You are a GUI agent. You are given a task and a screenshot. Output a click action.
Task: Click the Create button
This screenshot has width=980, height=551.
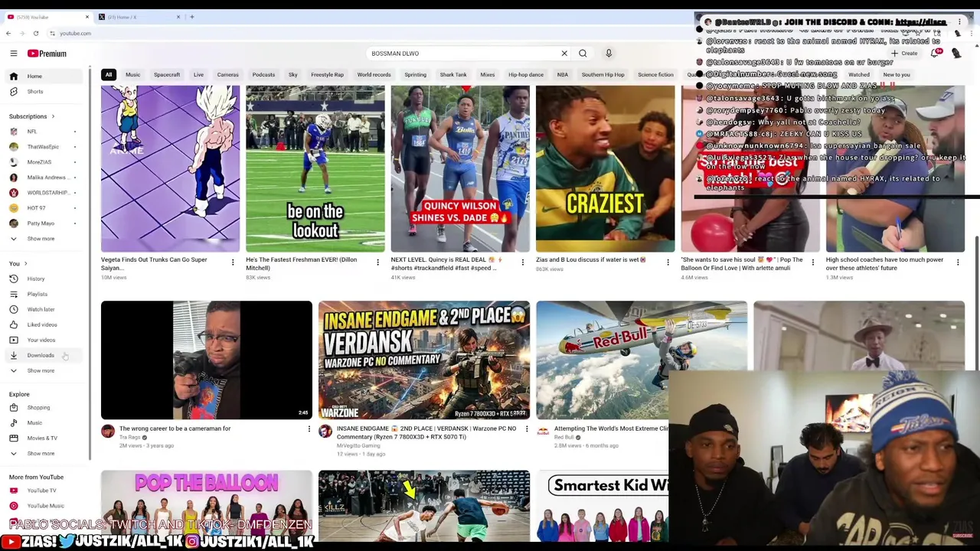pos(904,54)
